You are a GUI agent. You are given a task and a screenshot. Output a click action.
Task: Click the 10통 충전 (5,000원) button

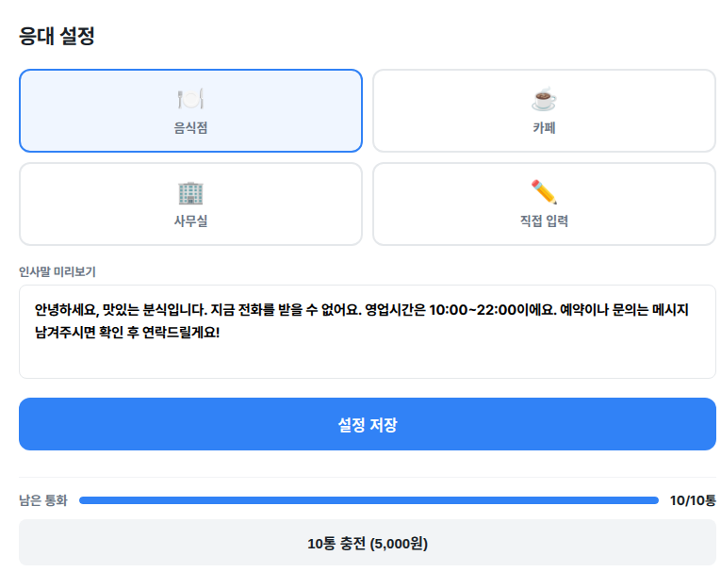coord(367,543)
